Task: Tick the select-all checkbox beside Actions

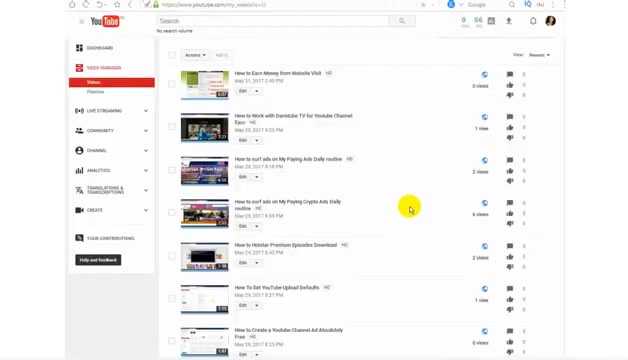Action: (x=171, y=55)
